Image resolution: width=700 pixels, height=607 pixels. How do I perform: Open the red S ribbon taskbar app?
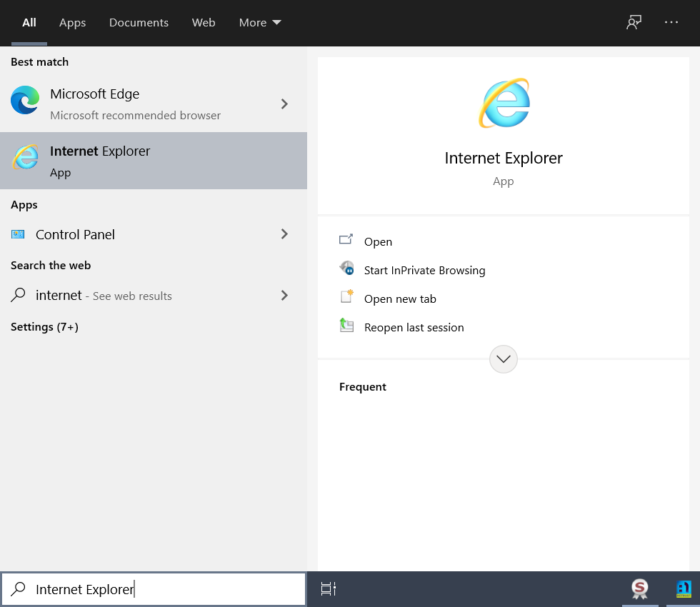tap(640, 588)
